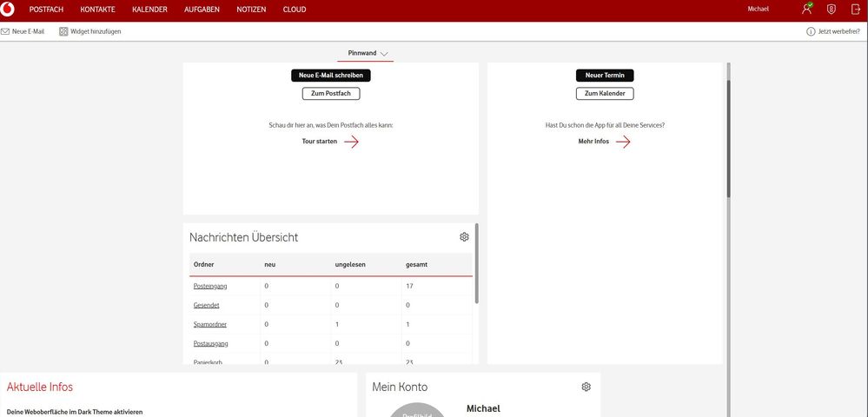Viewport: 868px width, 417px height.
Task: Click the Ordner column header
Action: point(203,265)
